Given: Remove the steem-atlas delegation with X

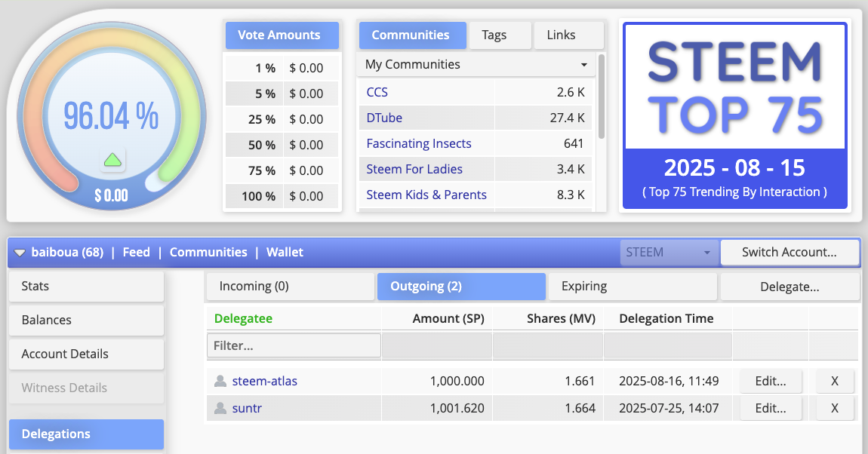Looking at the screenshot, I should pyautogui.click(x=835, y=381).
